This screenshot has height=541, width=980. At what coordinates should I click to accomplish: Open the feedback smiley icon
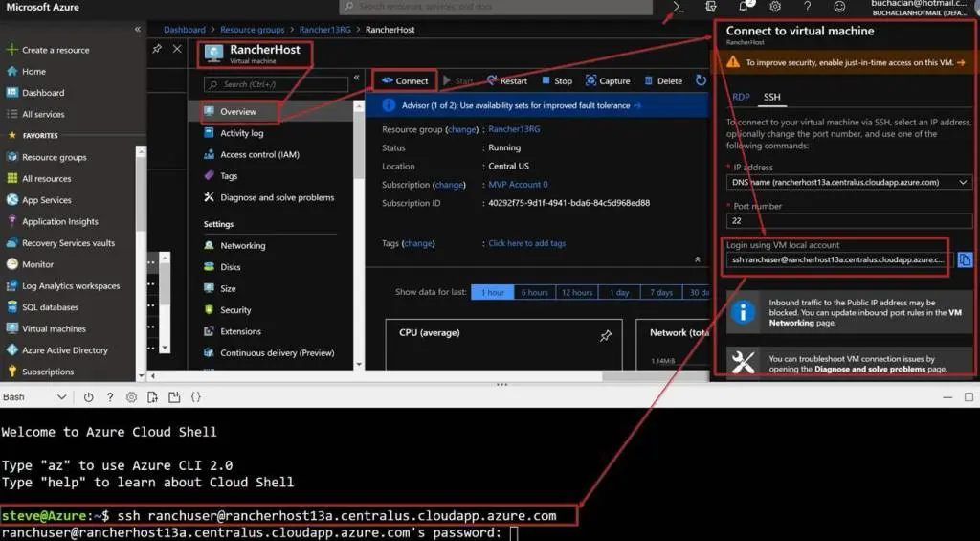point(839,7)
